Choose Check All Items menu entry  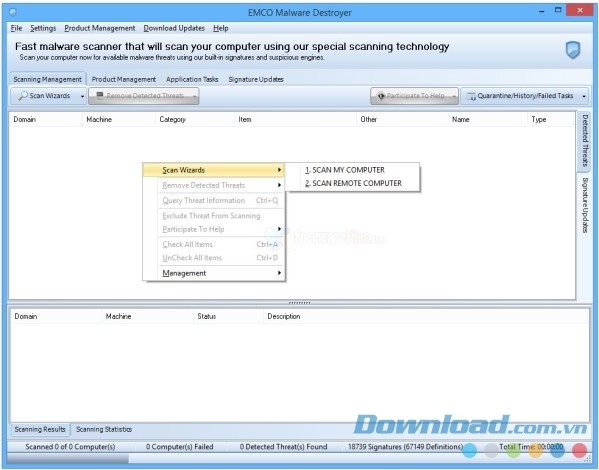coord(214,244)
